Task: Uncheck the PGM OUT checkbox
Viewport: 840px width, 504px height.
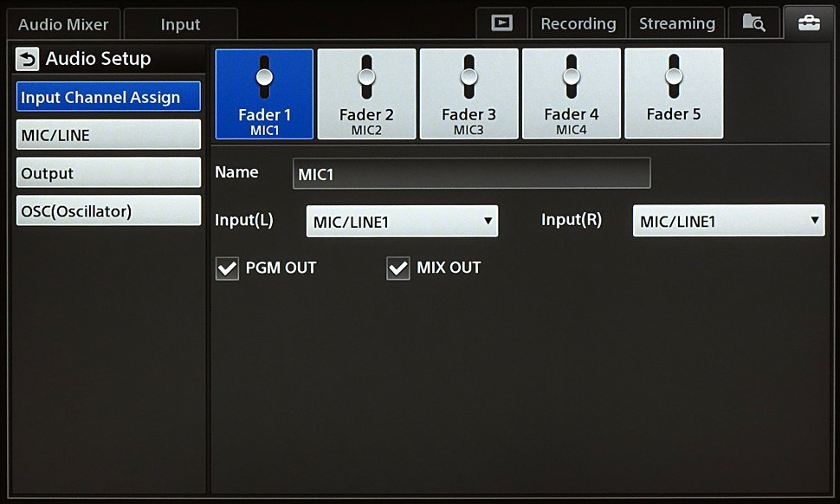Action: 227,269
